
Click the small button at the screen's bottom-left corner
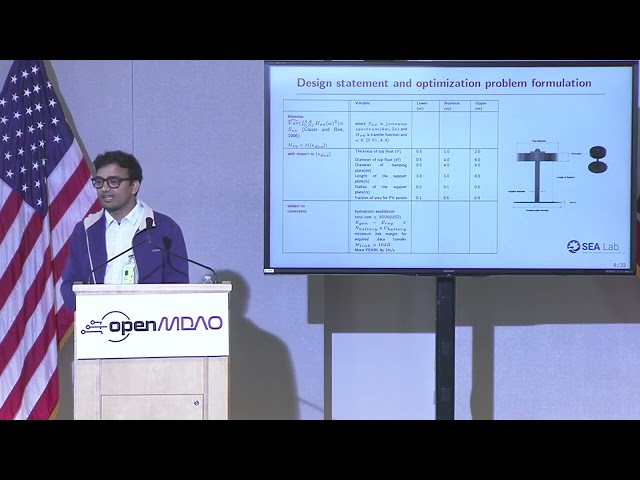(x=269, y=271)
